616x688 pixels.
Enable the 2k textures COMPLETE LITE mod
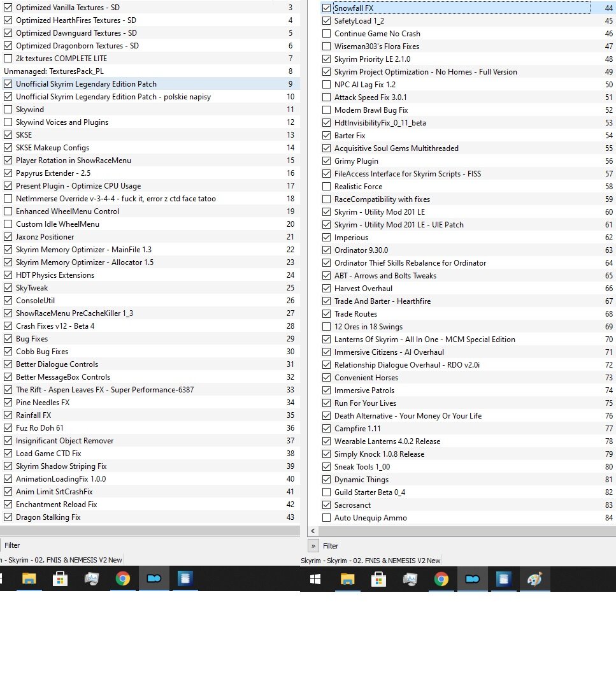(8, 59)
